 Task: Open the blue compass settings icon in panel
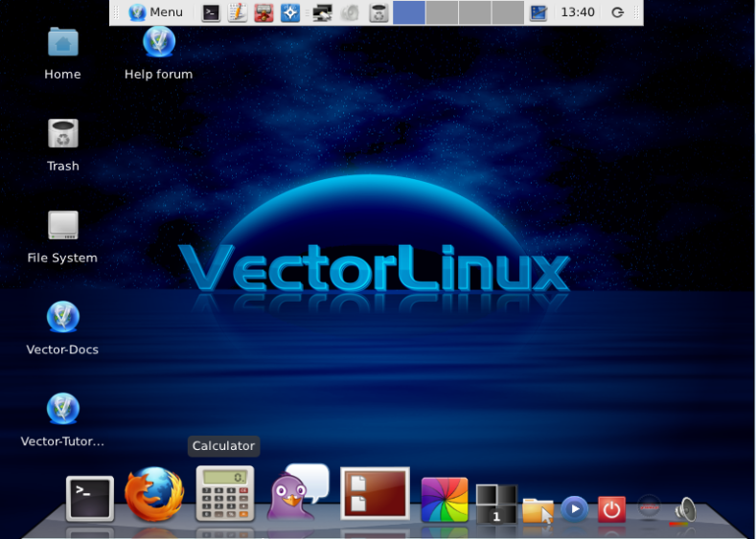tap(289, 12)
